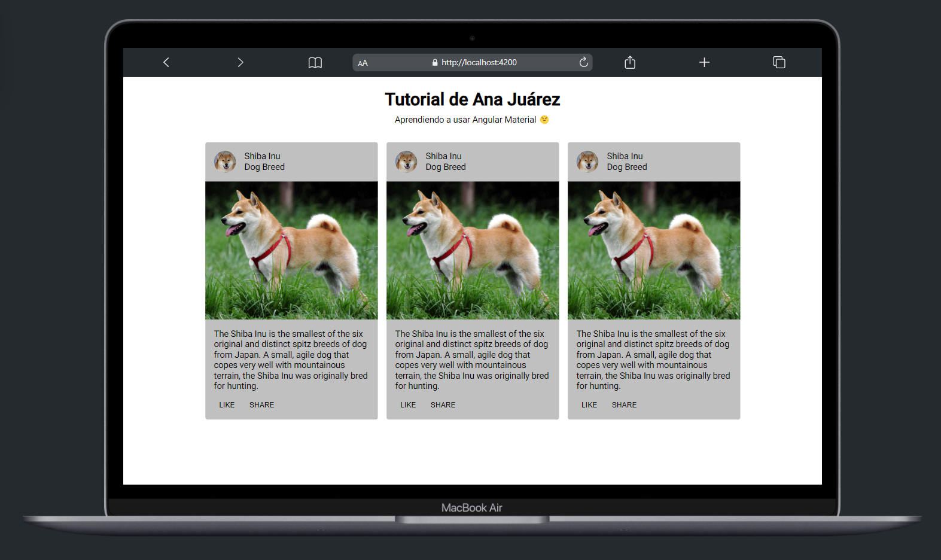The width and height of the screenshot is (941, 560).
Task: Click the localhost:4200 address bar
Action: point(473,62)
